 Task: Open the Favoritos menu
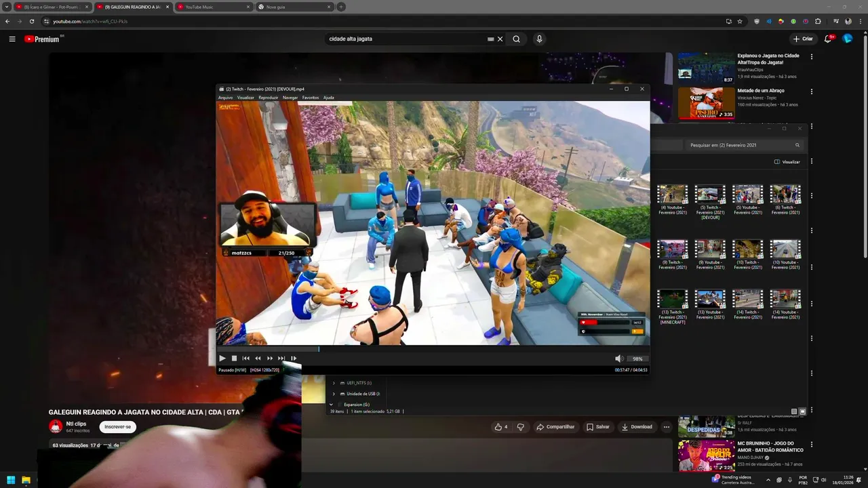311,98
